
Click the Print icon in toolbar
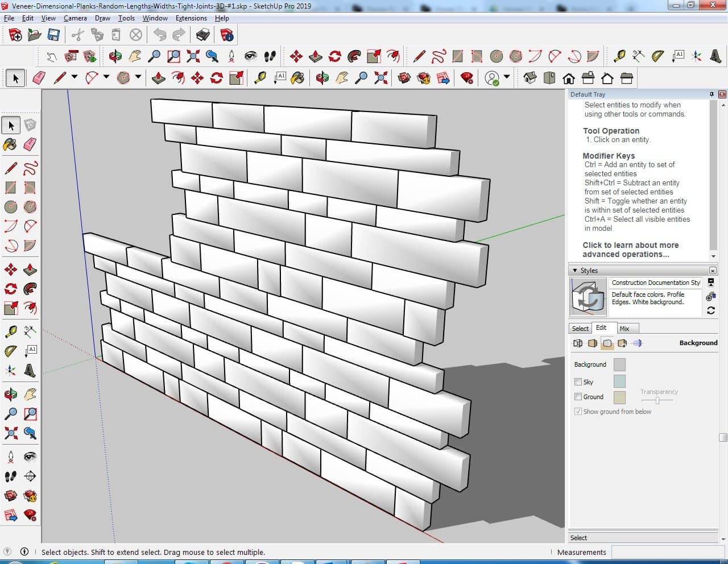pos(203,35)
